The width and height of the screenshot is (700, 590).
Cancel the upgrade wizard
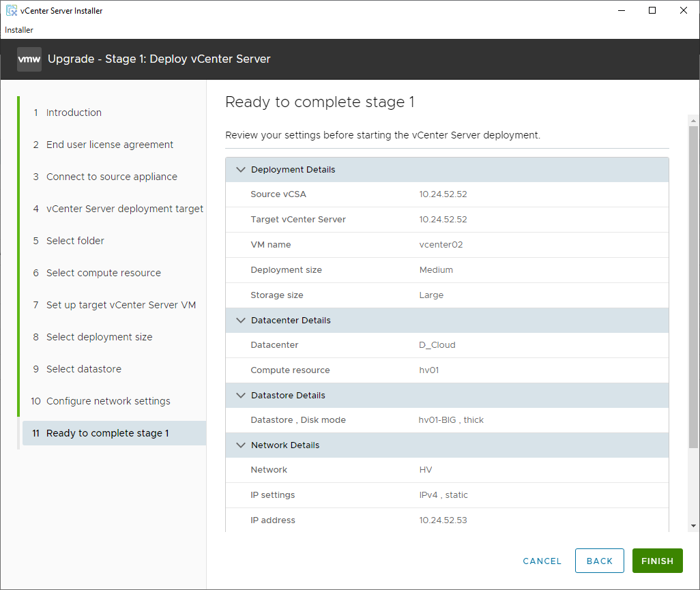pyautogui.click(x=542, y=561)
